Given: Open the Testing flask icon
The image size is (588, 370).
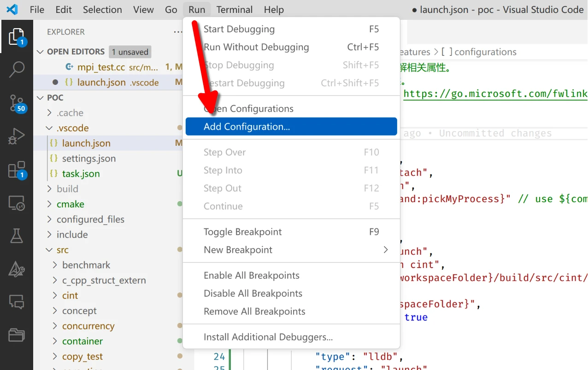Looking at the screenshot, I should click(17, 236).
